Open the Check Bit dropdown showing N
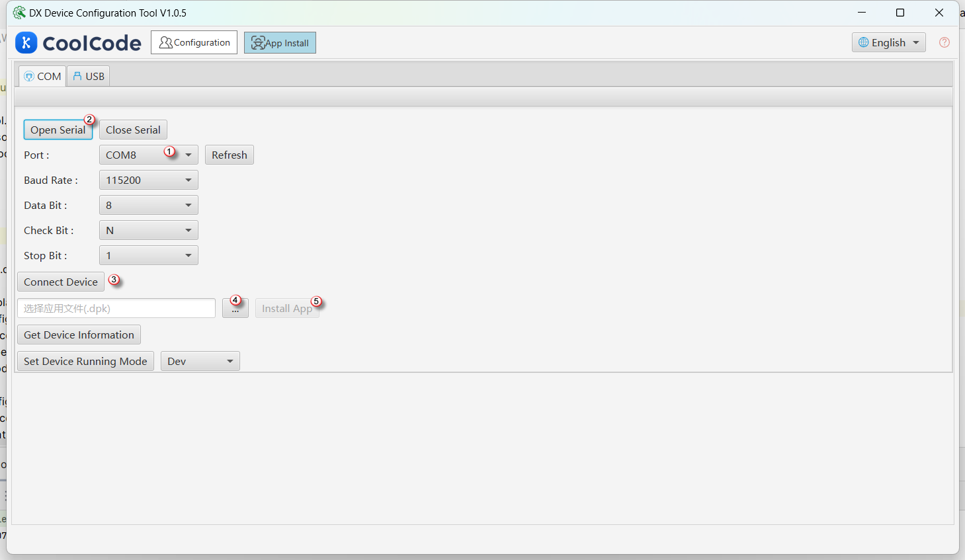The height and width of the screenshot is (560, 965). click(148, 230)
